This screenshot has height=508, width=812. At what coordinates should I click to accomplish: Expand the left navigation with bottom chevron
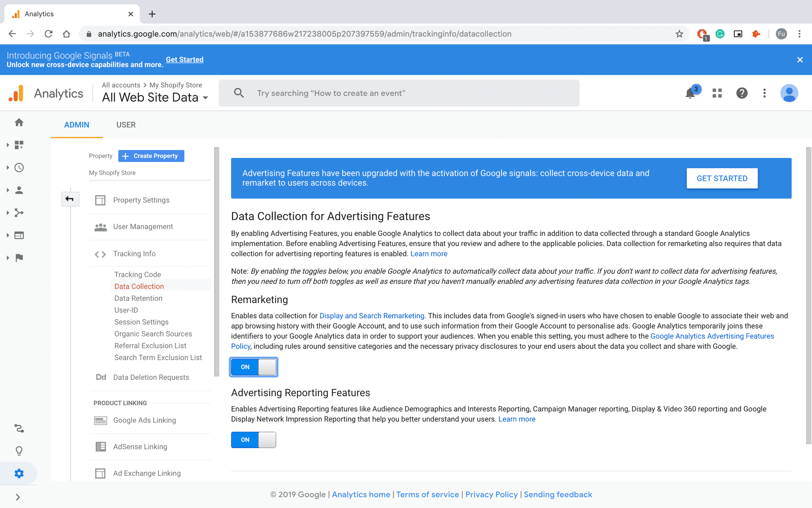tap(18, 497)
